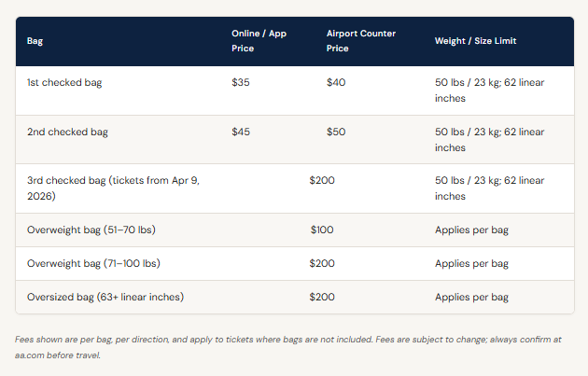Click the Weight / Size Limit header
Viewport: 588px width, 376px height.
point(475,41)
